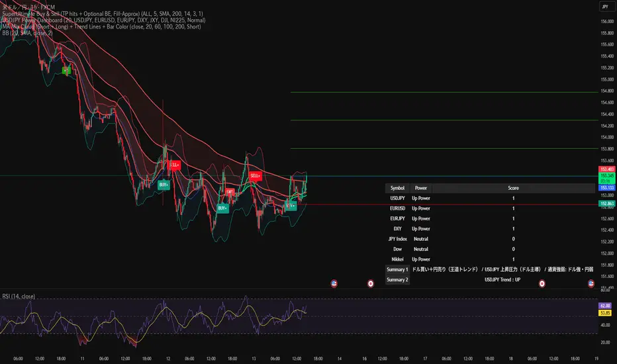The height and width of the screenshot is (364, 617).
Task: Click the BUY+ signal label on the 12th
Action: tap(222, 208)
